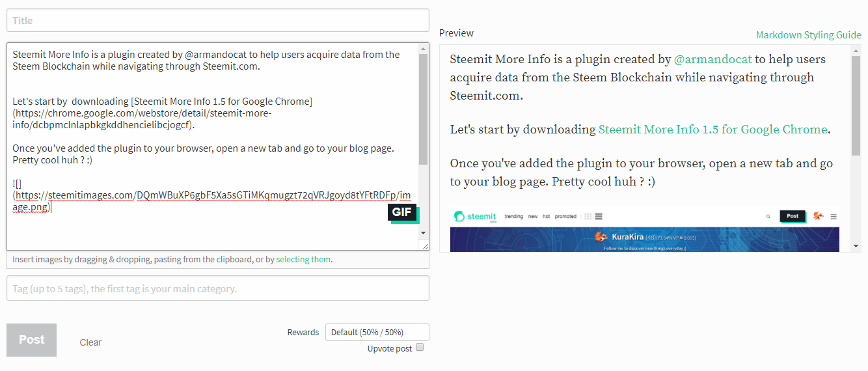Click the 'selecting them' link
Viewport: 868px width, 371px height.
(303, 259)
